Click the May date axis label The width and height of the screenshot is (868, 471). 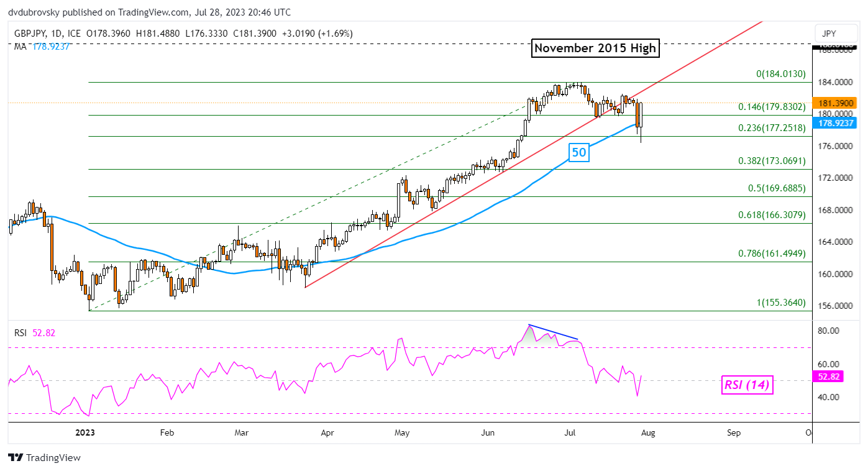pyautogui.click(x=403, y=433)
